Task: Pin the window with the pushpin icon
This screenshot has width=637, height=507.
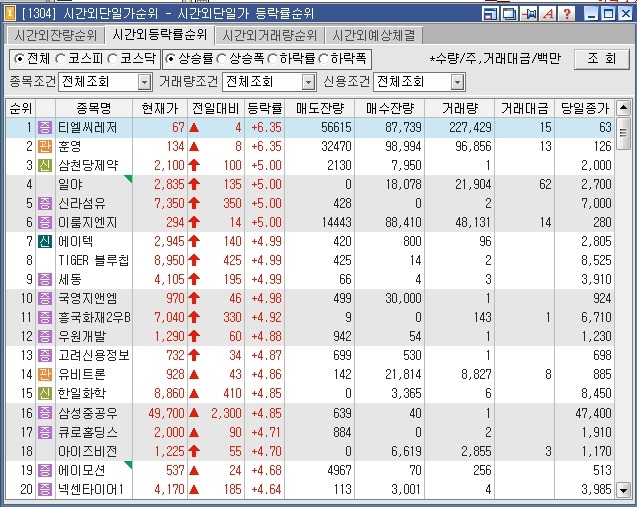Action: [529, 14]
